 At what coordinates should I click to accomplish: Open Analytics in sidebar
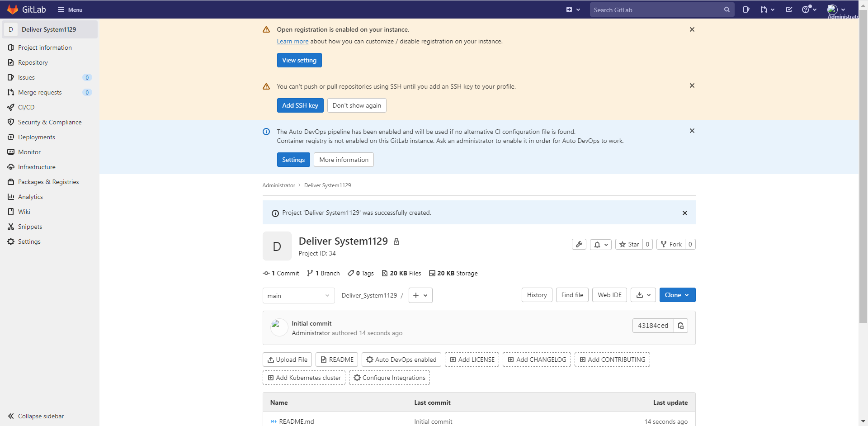coord(49,197)
